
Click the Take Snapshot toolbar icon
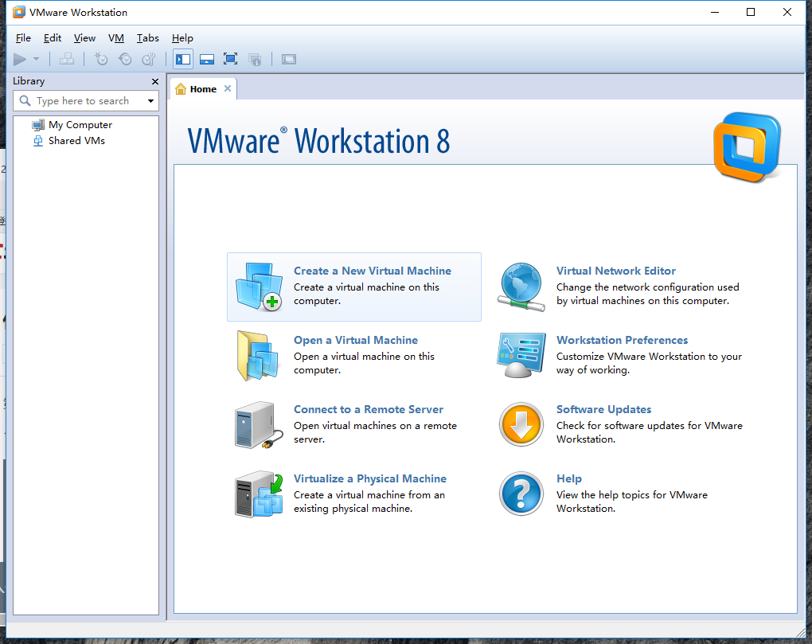click(x=101, y=60)
